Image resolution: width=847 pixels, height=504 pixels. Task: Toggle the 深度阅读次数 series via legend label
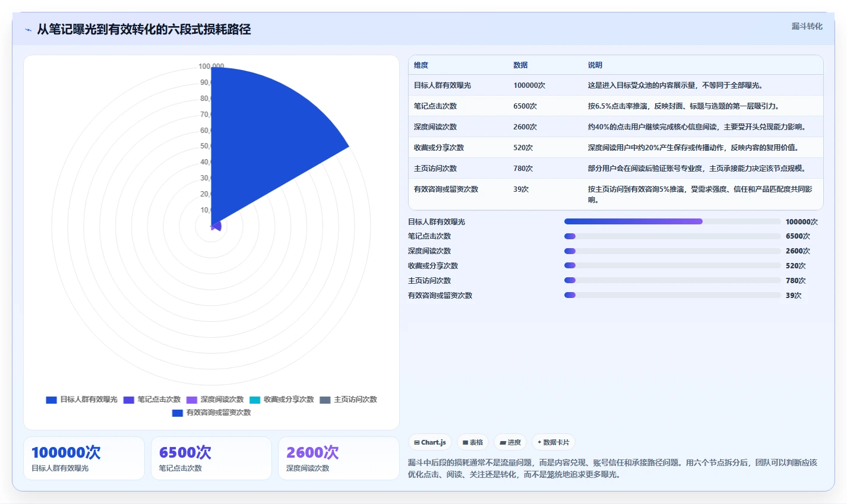222,400
